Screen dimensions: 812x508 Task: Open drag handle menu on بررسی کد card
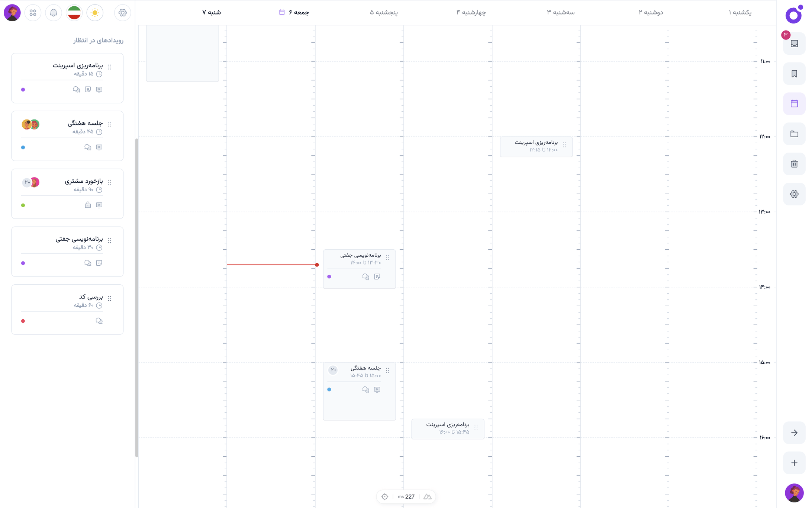pos(110,298)
